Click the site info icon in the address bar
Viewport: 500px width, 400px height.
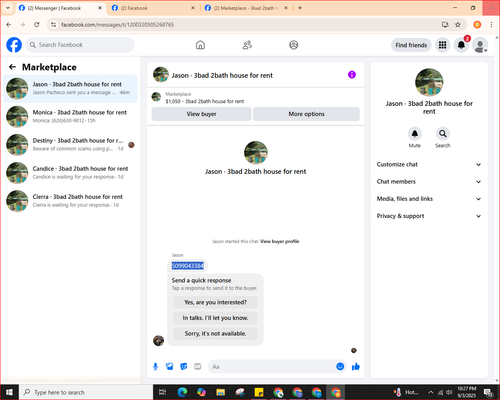(x=53, y=25)
